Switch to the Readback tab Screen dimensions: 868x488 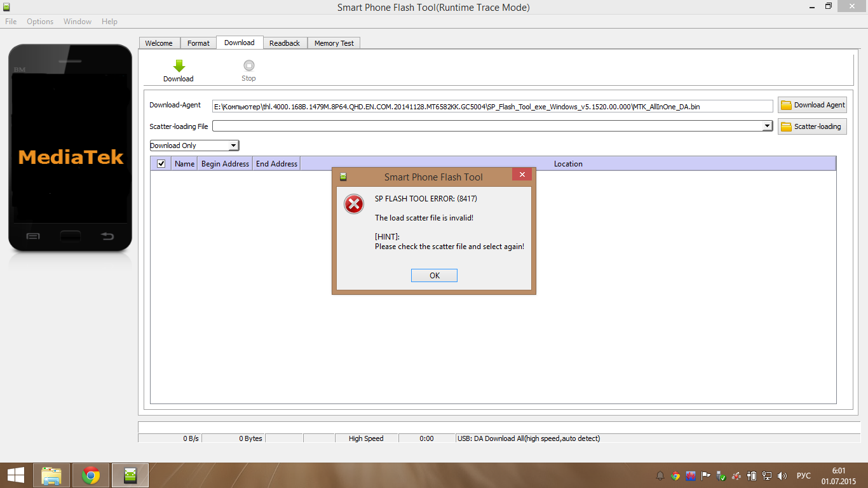(x=285, y=43)
